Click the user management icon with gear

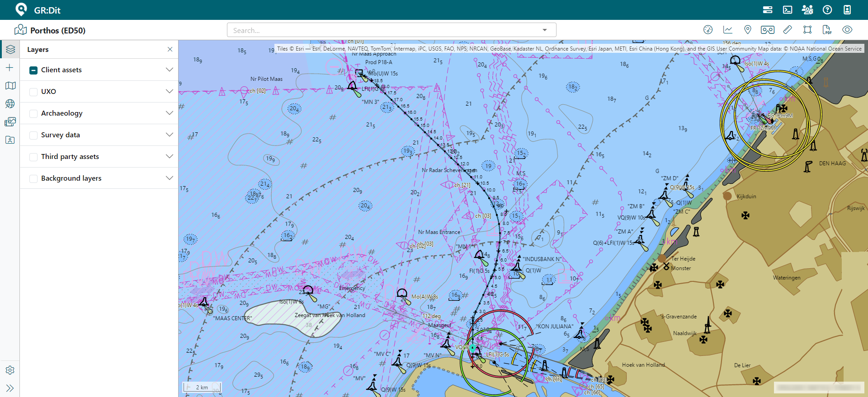pos(807,10)
